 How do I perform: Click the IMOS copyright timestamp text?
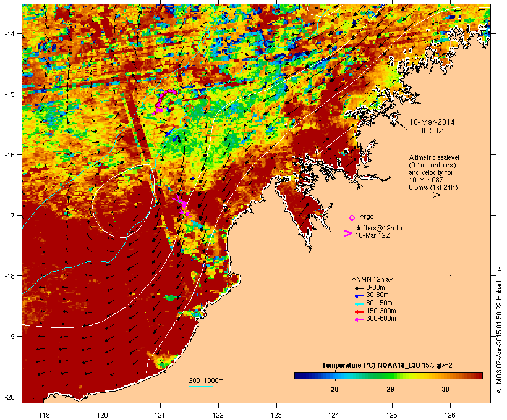[499, 330]
